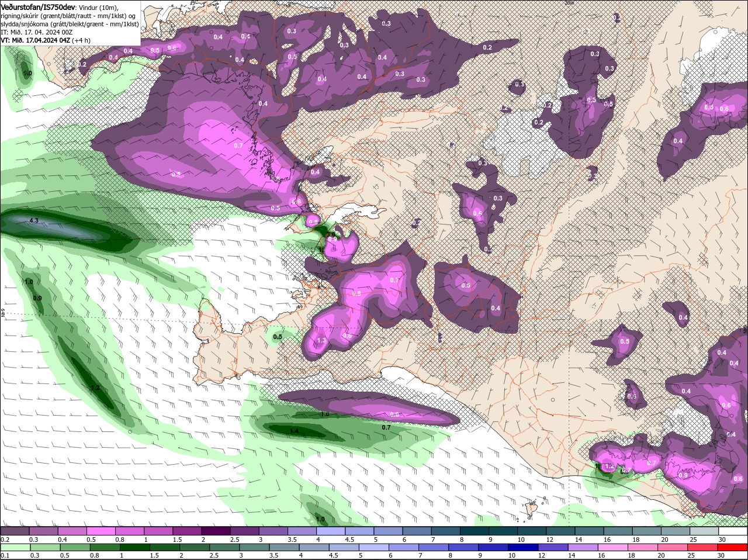Screen dimensions: 748x560
Task: Click the 1.3 snowfall value on the map
Action: [x=321, y=340]
